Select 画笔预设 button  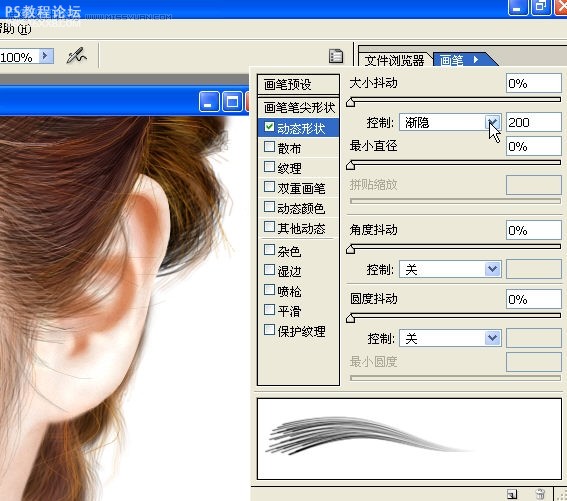click(x=298, y=84)
